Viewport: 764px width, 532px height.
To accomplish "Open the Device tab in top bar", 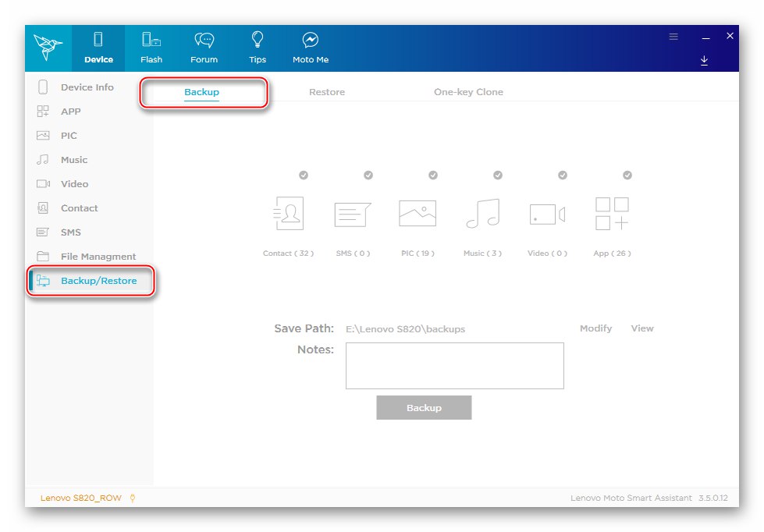I will tap(98, 48).
